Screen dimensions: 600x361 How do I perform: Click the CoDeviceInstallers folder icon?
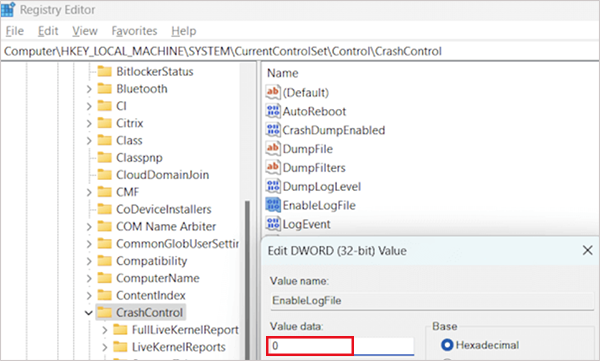point(104,209)
